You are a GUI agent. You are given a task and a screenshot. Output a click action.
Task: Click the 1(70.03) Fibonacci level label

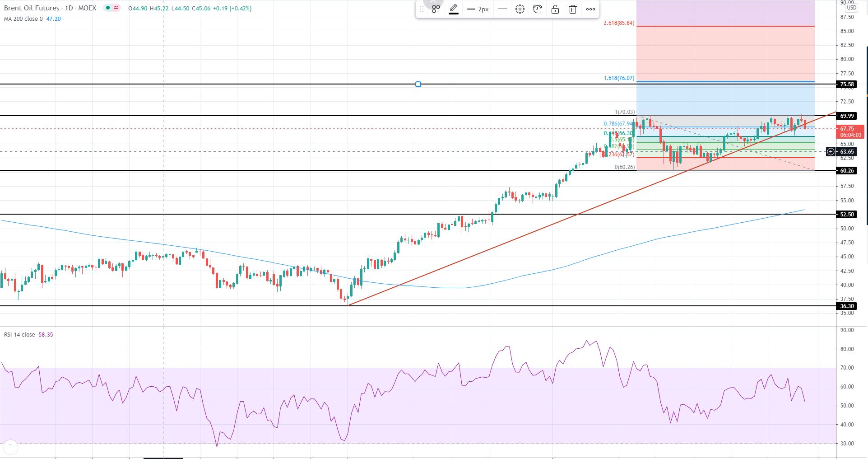click(x=625, y=112)
